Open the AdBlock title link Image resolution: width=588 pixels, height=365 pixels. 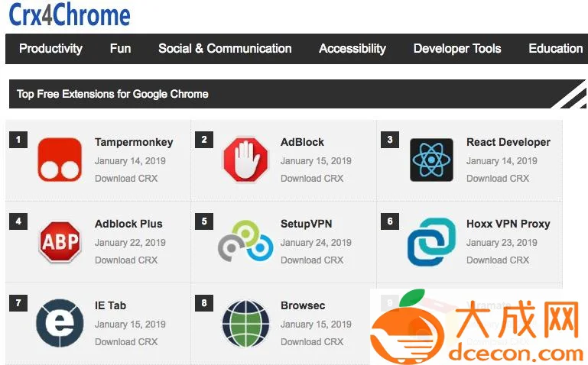tap(302, 142)
